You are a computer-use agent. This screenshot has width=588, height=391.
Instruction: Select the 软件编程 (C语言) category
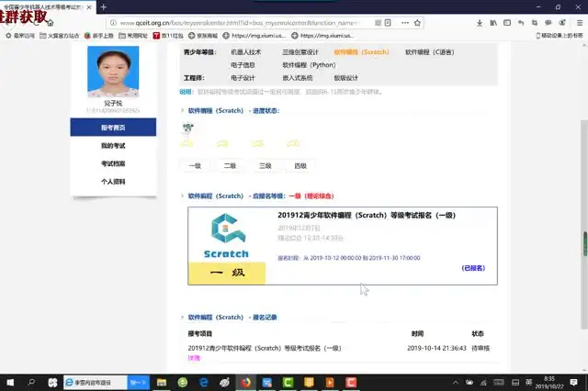[x=430, y=52]
